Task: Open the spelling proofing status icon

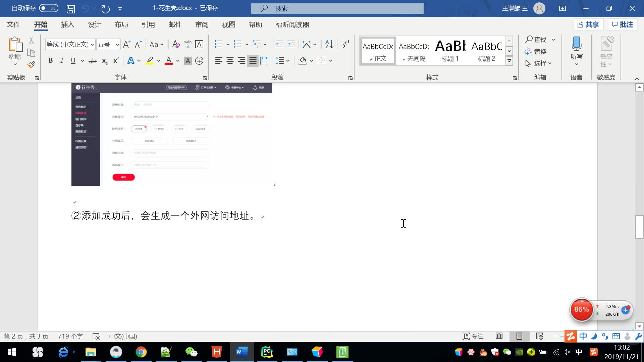Action: pos(96,336)
